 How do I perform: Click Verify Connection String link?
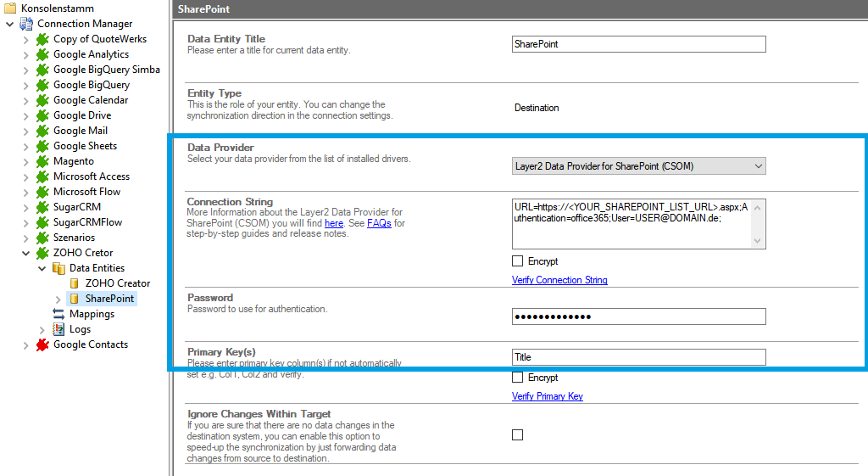[x=559, y=280]
